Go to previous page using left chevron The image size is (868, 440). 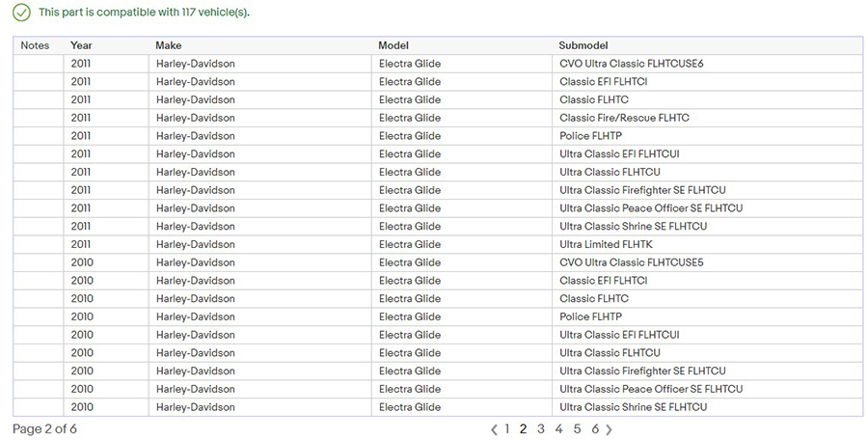click(x=495, y=429)
